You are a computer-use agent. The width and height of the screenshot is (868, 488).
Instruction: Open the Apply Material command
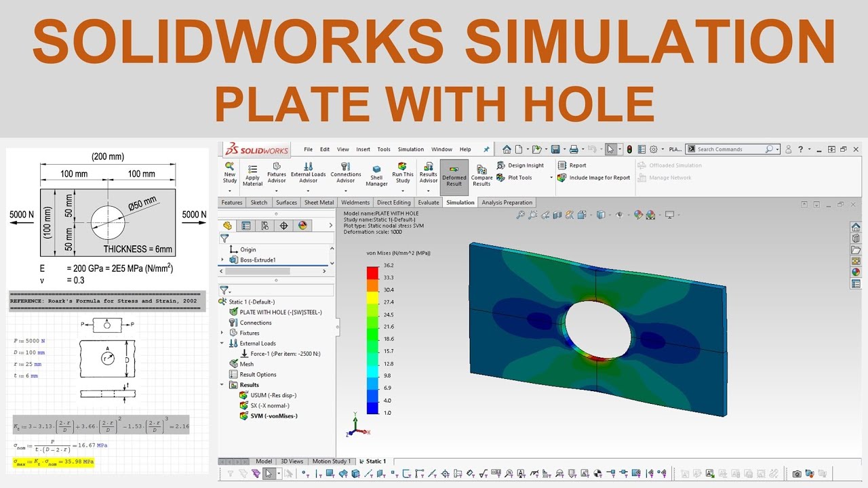tap(252, 174)
